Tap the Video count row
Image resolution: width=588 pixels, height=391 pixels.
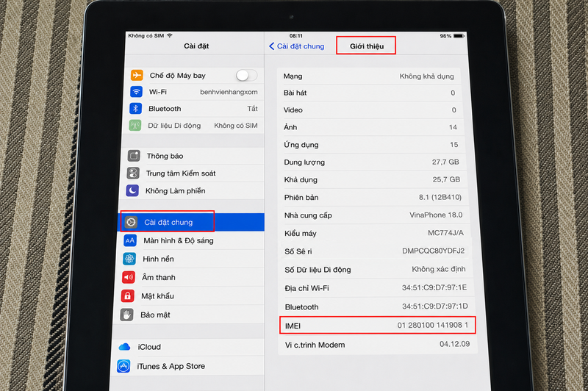[370, 110]
